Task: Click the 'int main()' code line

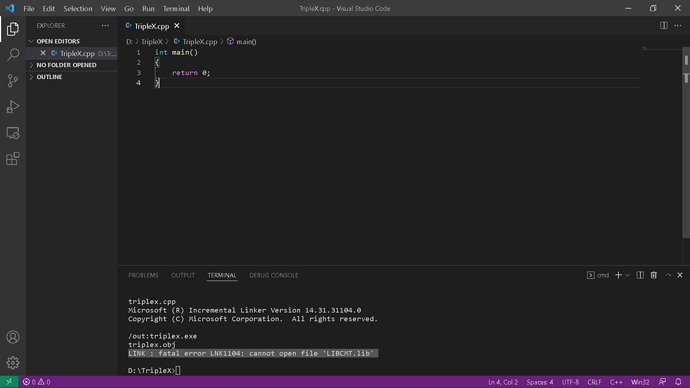Action: click(x=176, y=52)
